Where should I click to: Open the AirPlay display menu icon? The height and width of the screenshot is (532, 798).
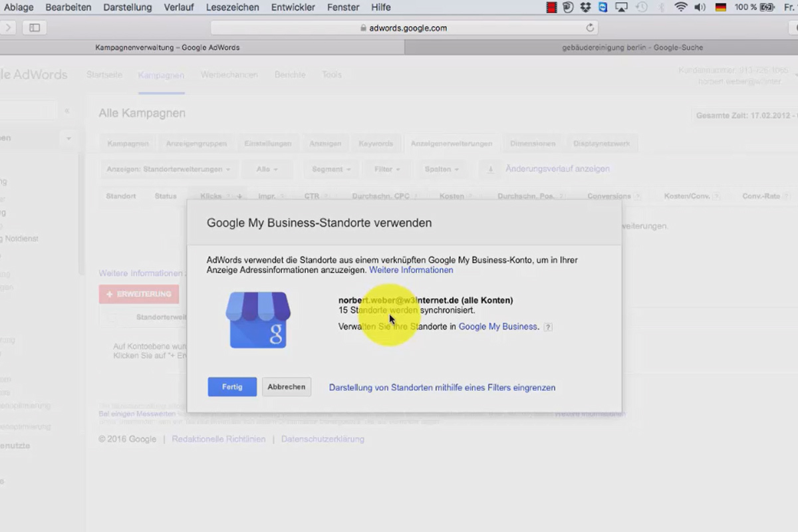[621, 7]
